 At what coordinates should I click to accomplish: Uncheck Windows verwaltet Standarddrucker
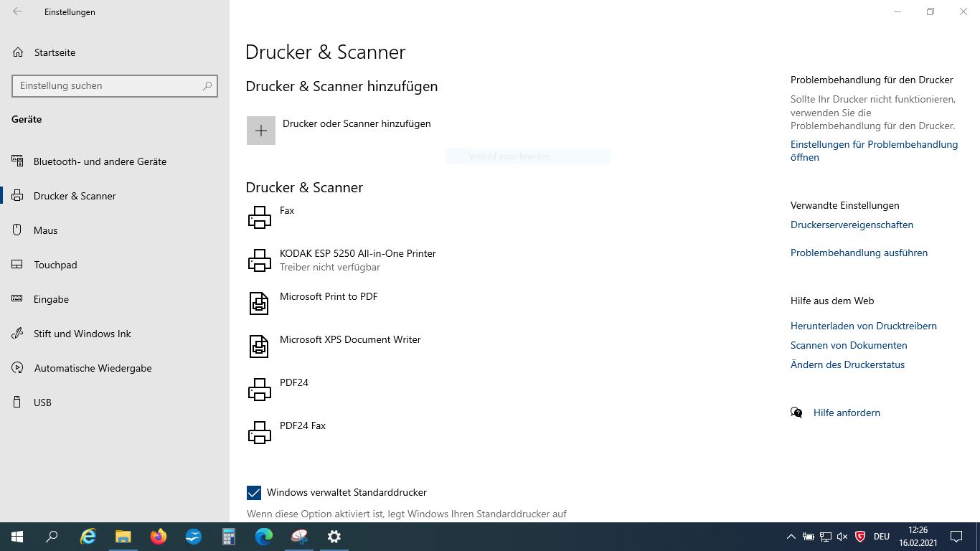(254, 493)
